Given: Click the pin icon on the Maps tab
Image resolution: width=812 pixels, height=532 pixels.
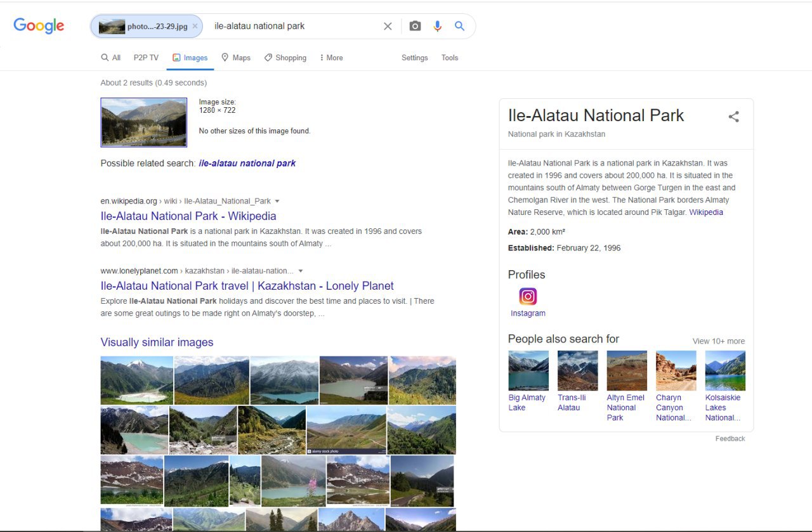Looking at the screenshot, I should (x=225, y=58).
